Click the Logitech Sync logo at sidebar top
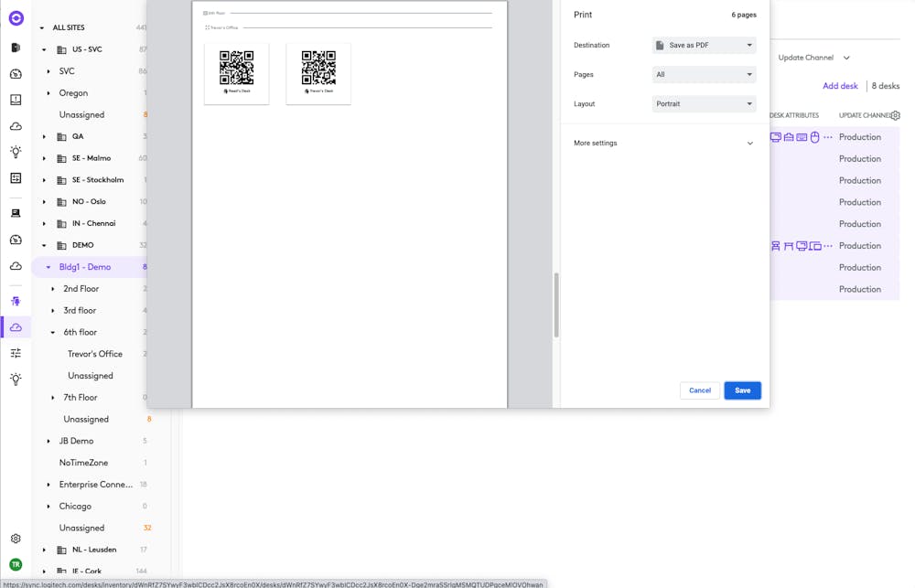Image resolution: width=915 pixels, height=588 pixels. tap(15, 16)
